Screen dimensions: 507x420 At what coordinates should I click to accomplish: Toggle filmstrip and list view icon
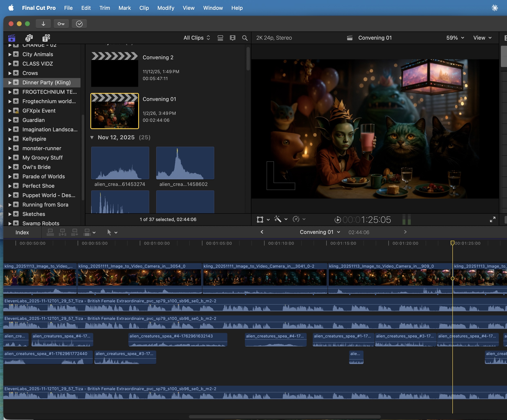[x=220, y=38]
